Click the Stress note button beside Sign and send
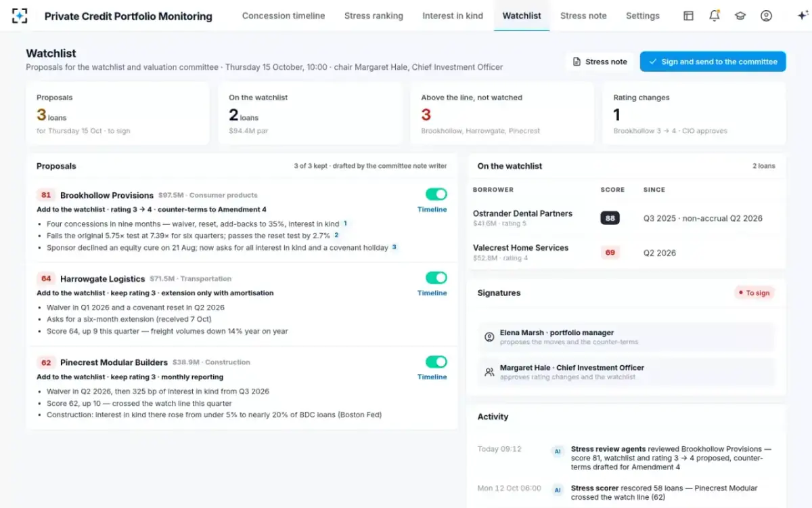The width and height of the screenshot is (812, 508). (x=600, y=62)
